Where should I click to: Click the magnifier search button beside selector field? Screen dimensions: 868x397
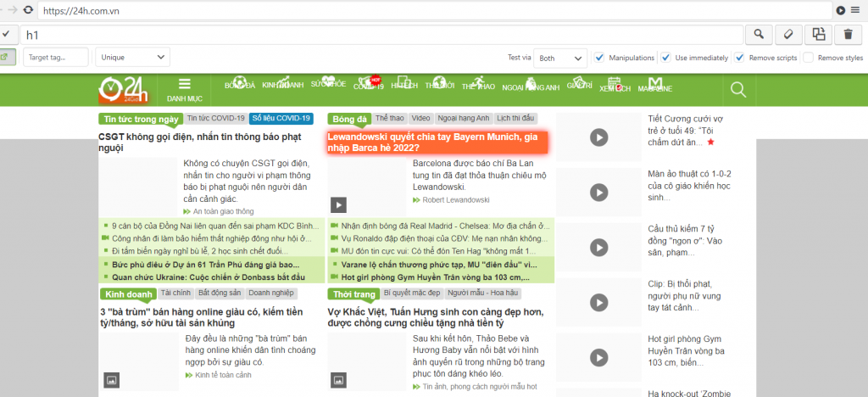click(759, 35)
